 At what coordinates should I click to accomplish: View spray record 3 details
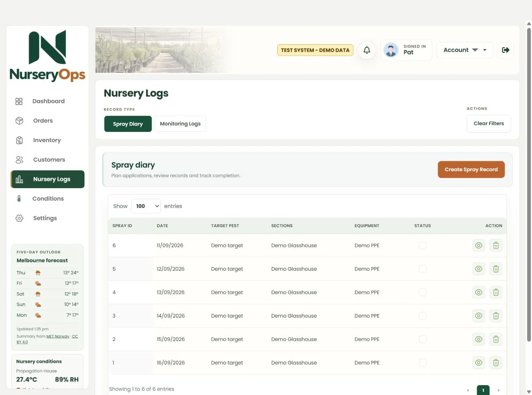click(478, 315)
